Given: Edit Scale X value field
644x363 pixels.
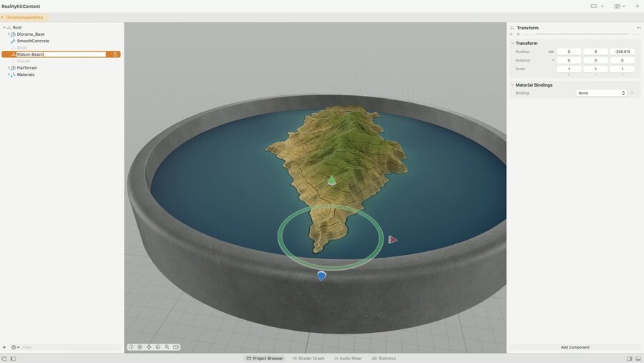Looking at the screenshot, I should click(569, 69).
